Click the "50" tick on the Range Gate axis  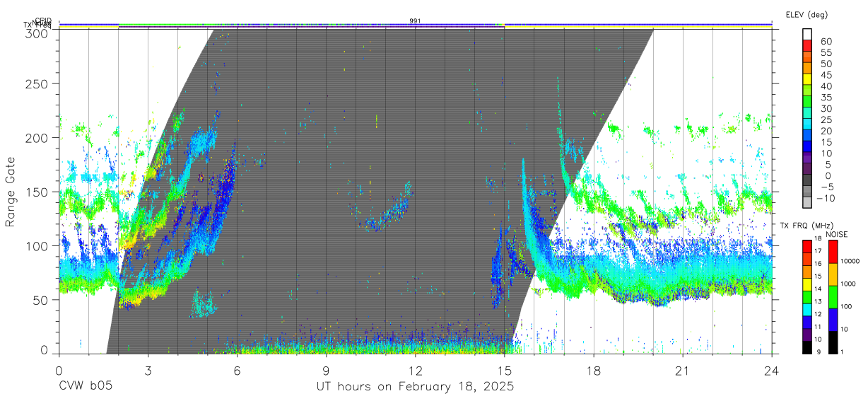click(x=40, y=300)
